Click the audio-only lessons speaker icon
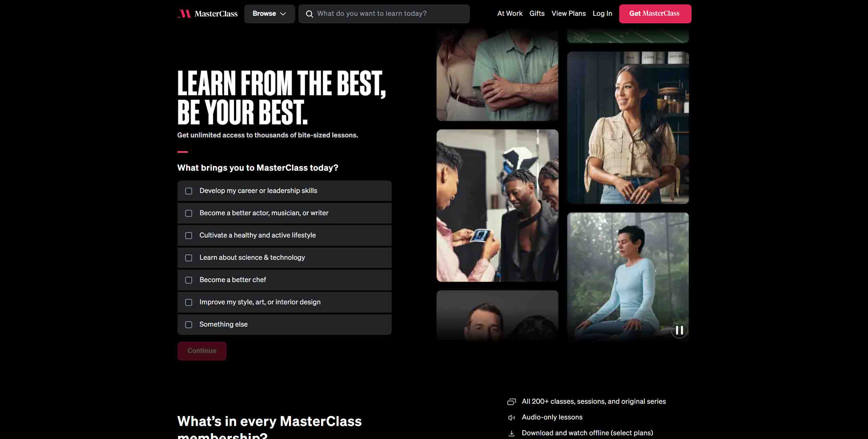868x439 pixels. (512, 417)
